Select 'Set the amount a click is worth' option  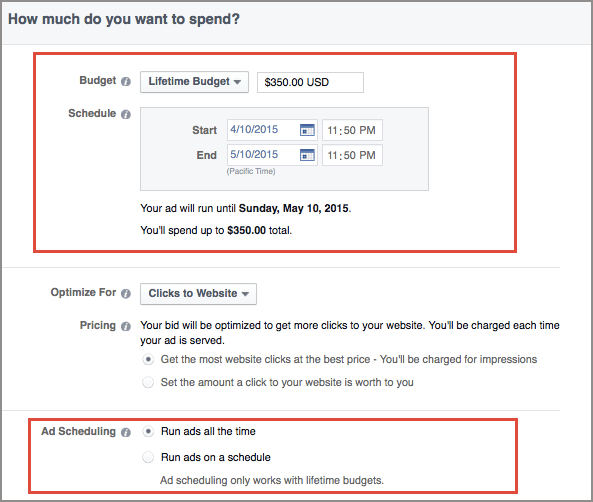click(x=148, y=382)
